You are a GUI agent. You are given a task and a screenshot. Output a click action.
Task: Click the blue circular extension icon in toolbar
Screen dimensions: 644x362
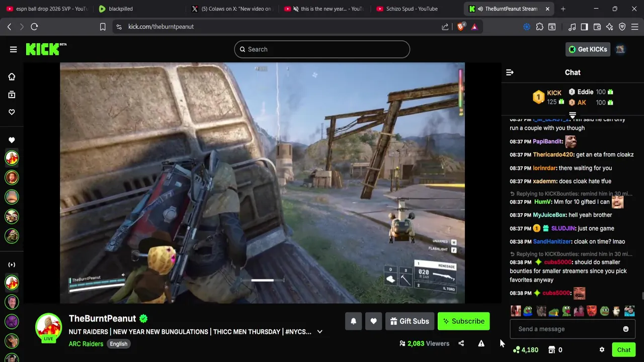[x=526, y=27]
